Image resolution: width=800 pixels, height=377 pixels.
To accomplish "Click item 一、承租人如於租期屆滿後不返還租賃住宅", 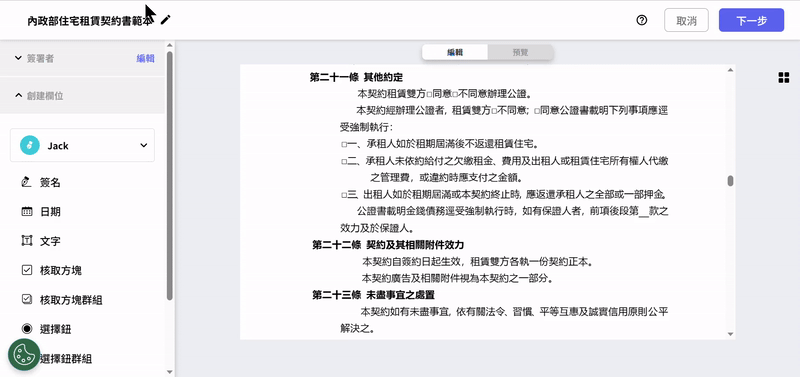I will 440,144.
